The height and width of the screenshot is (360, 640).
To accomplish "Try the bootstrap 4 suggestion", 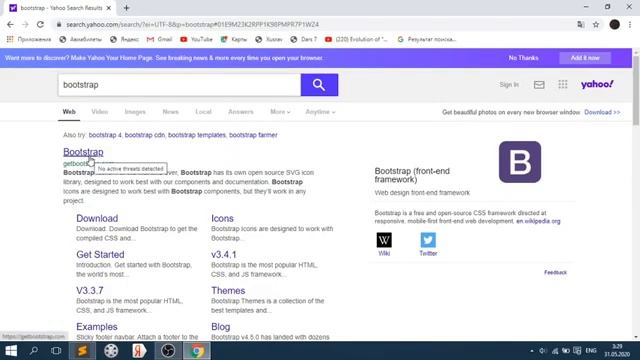I will pyautogui.click(x=105, y=135).
